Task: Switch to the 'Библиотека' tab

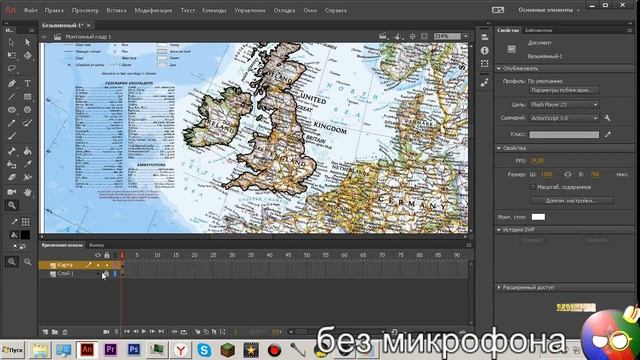Action: 538,30
